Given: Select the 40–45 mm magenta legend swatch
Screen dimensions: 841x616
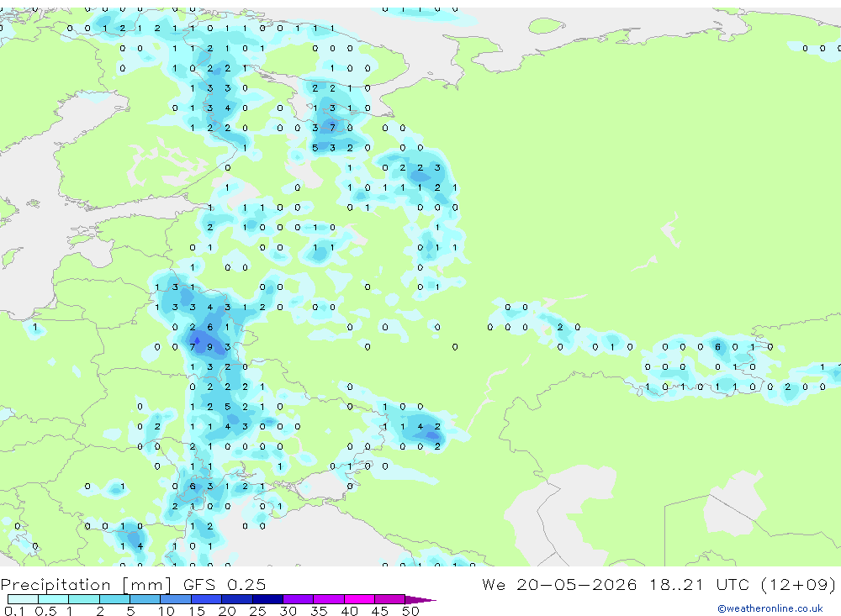Looking at the screenshot, I should click(x=359, y=599).
